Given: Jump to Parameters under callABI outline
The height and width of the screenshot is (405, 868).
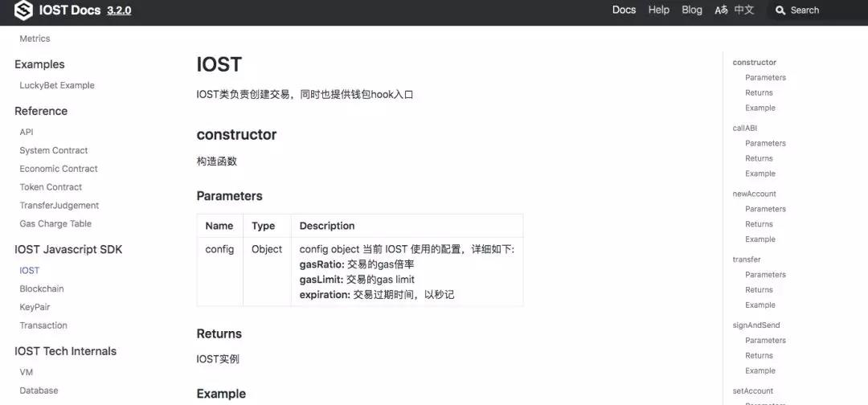Looking at the screenshot, I should 766,143.
